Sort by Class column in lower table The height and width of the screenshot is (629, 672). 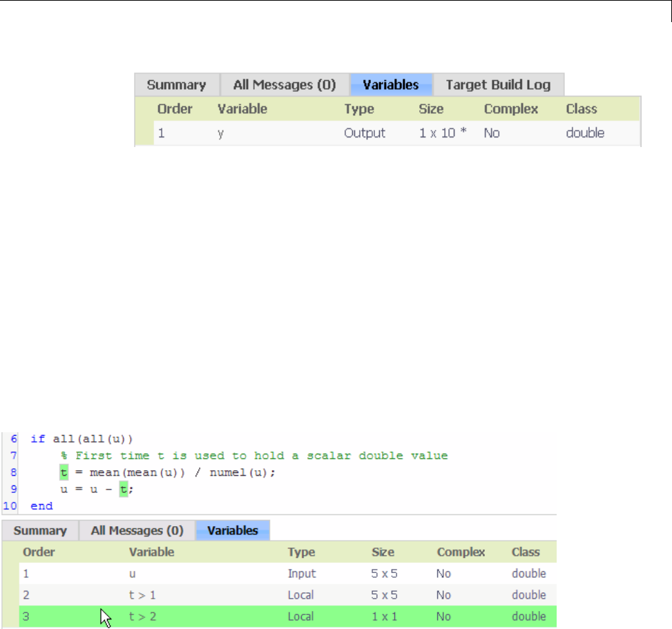point(526,552)
